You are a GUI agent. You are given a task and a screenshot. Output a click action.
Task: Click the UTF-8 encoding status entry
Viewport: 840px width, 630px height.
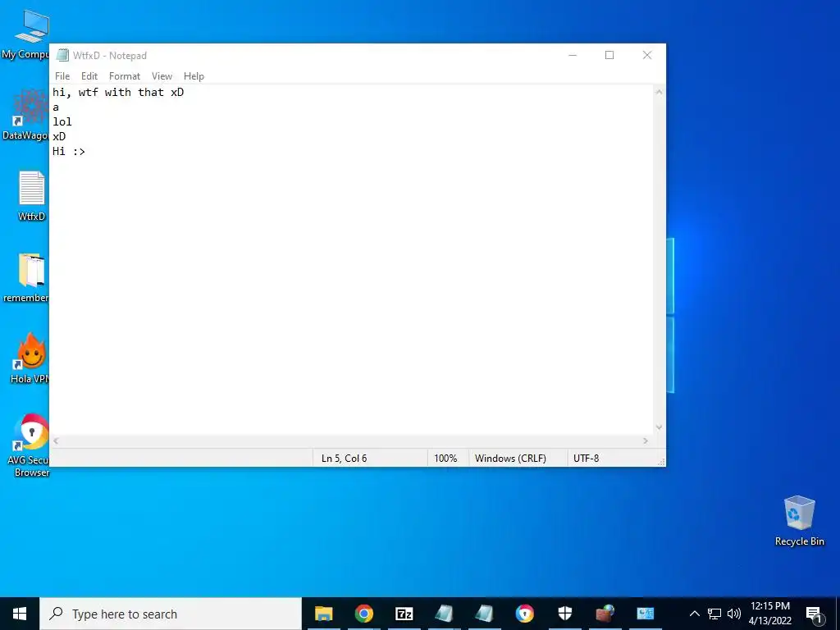click(586, 458)
